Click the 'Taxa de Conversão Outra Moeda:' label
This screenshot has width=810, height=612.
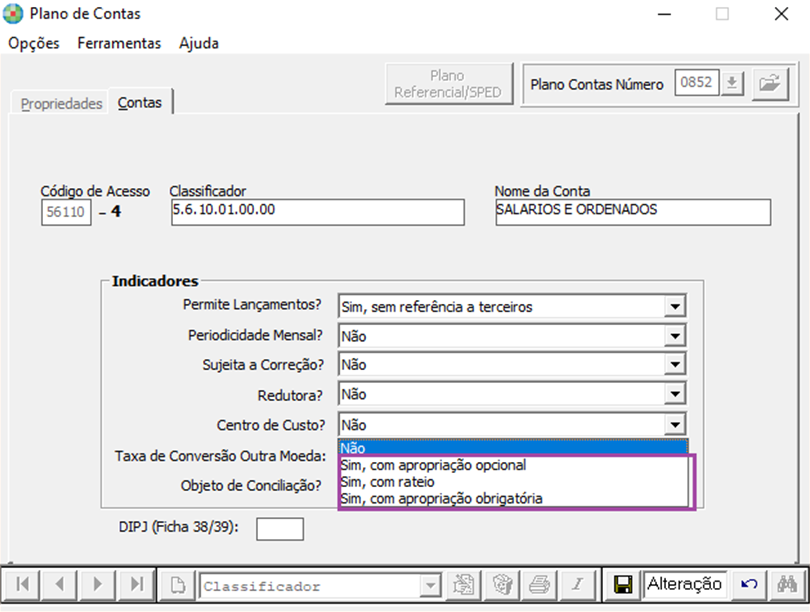tap(221, 456)
